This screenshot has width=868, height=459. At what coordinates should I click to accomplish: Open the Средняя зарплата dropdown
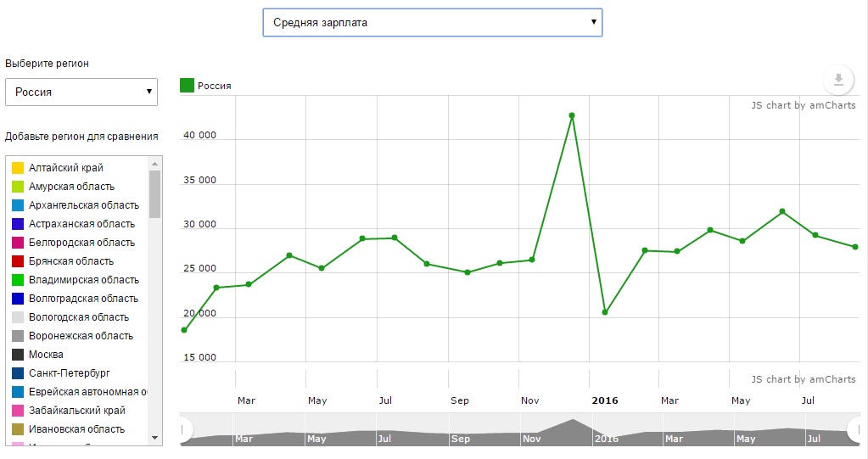coord(432,23)
